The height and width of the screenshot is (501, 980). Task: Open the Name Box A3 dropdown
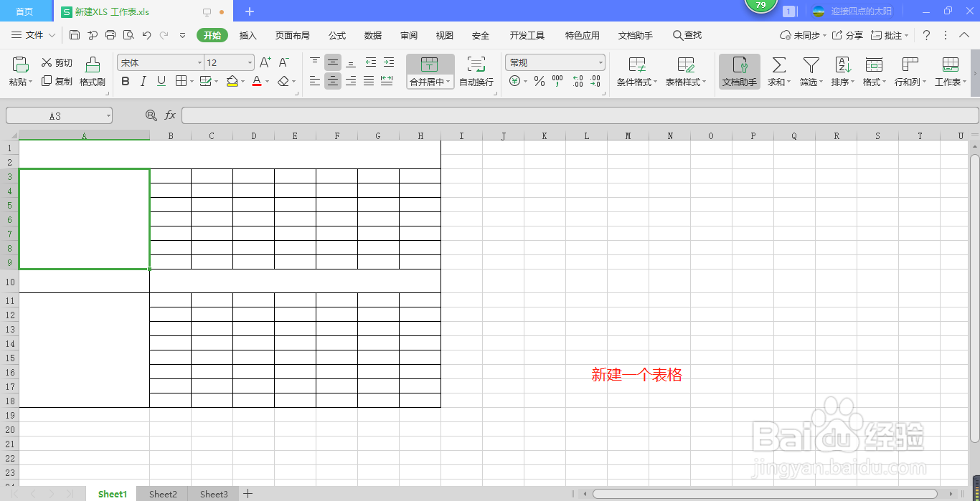pyautogui.click(x=108, y=115)
